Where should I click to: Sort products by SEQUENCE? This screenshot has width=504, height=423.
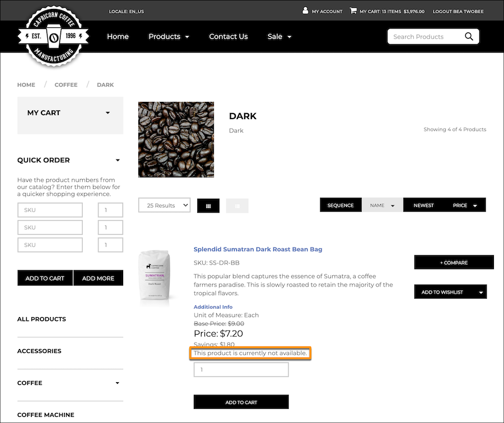point(340,205)
